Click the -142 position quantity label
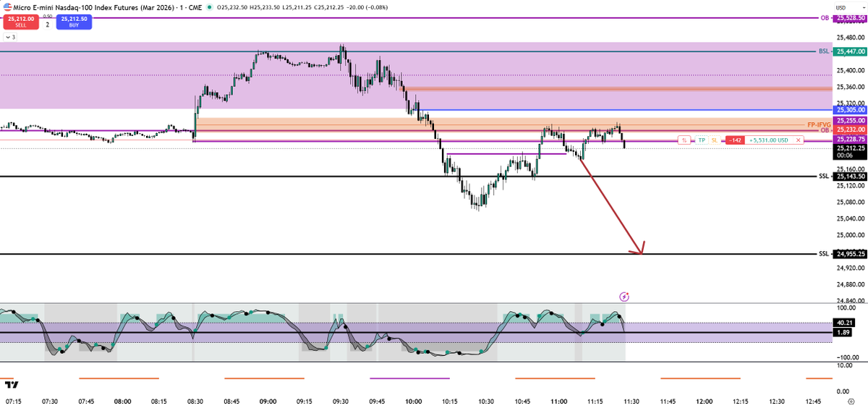Image resolution: width=868 pixels, height=408 pixels. (733, 140)
